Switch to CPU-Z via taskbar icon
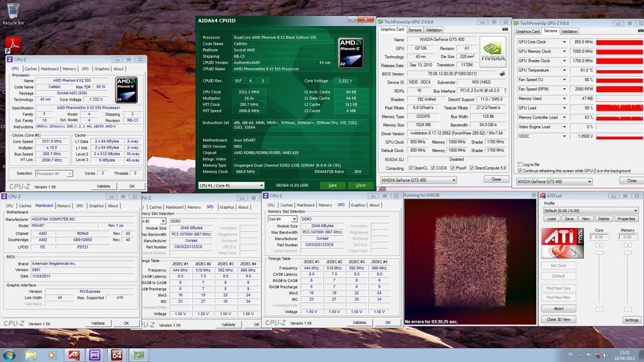This screenshot has height=362, width=644. [x=95, y=355]
